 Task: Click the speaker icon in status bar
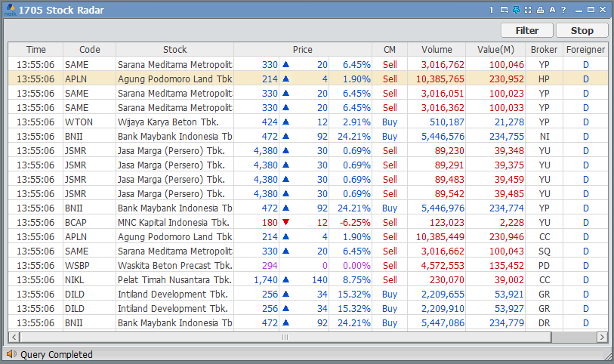click(11, 354)
